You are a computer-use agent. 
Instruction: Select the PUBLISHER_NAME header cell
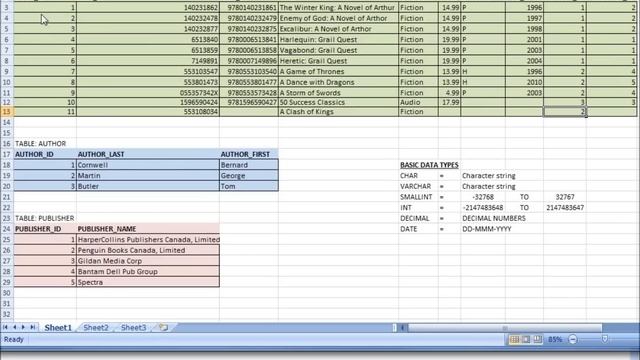(148, 229)
